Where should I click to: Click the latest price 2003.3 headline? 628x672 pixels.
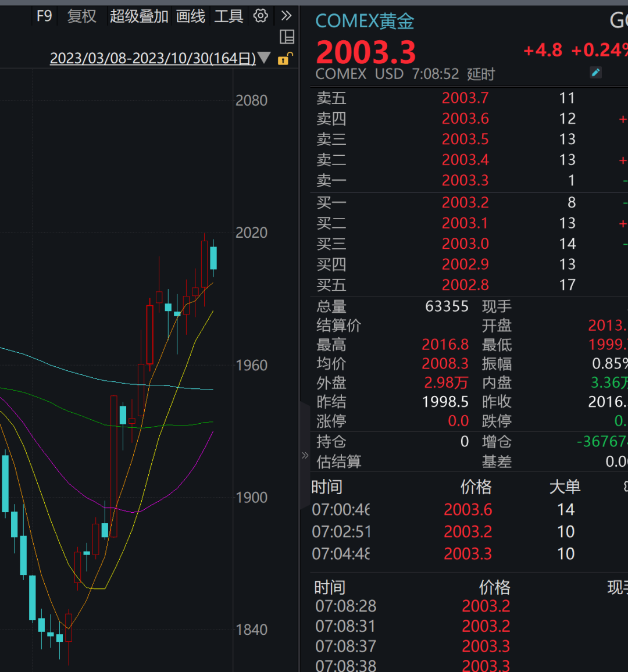tap(366, 52)
